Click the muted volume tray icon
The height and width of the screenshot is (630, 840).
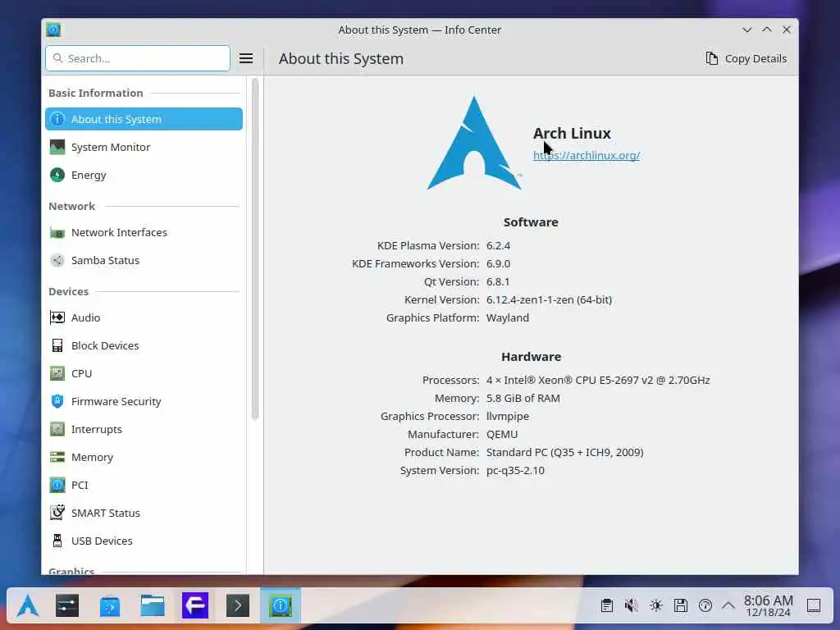point(631,606)
